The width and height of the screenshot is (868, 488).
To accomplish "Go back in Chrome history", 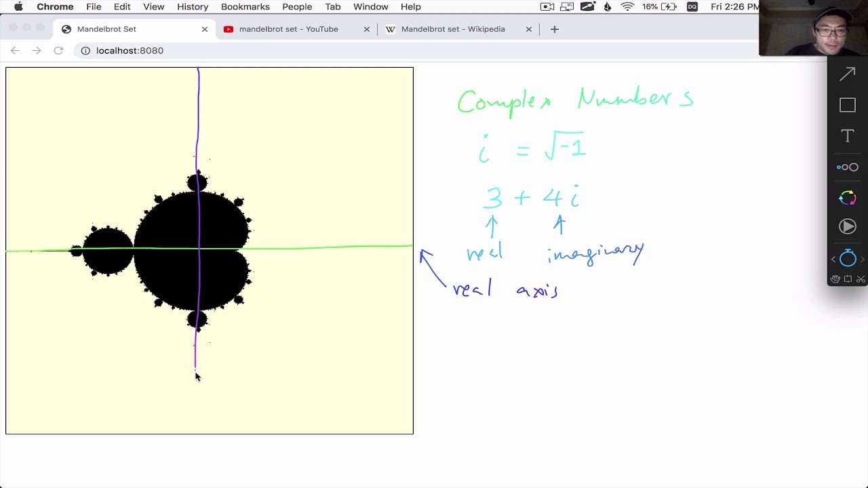I will pyautogui.click(x=15, y=50).
